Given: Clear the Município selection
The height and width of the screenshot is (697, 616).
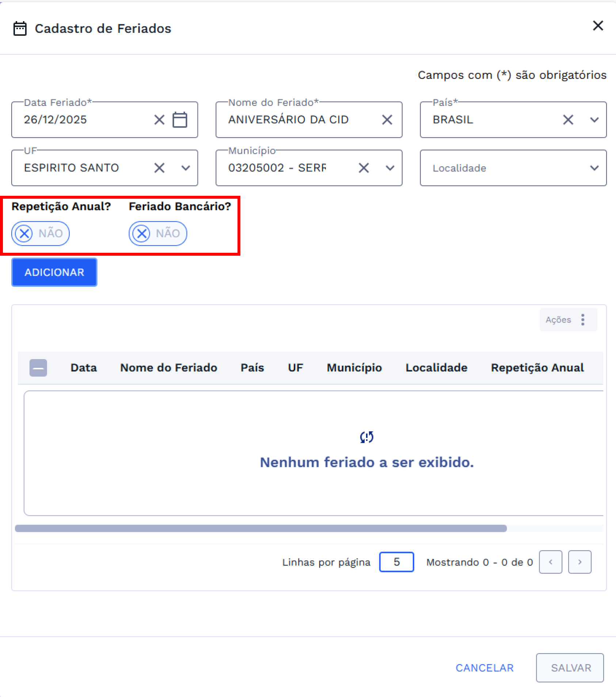Looking at the screenshot, I should coord(364,168).
